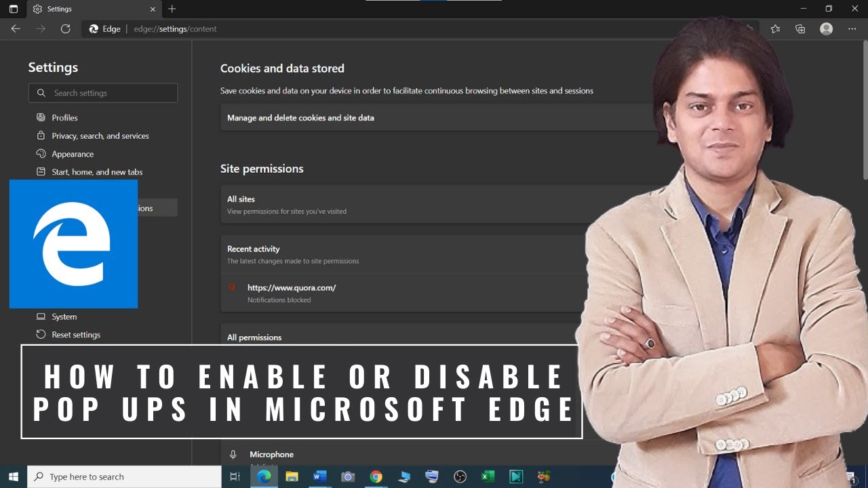Screen dimensions: 868x488
Task: Click the Recent activity label
Action: click(253, 249)
